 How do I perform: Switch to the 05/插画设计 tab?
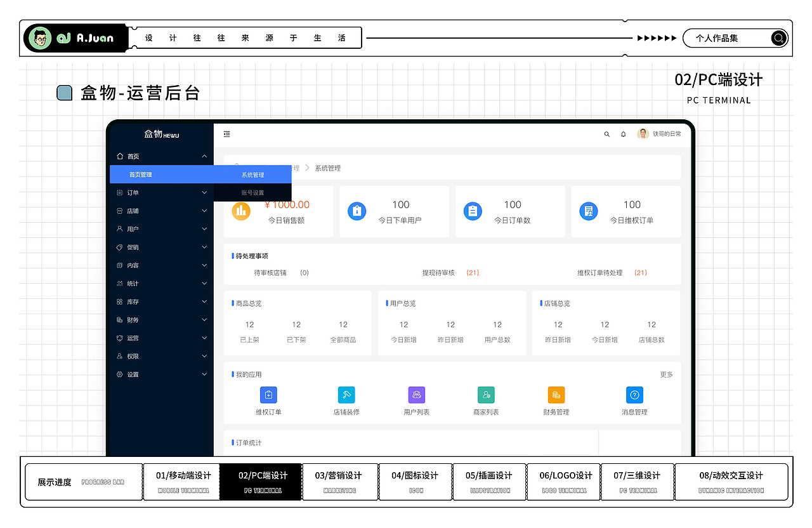pyautogui.click(x=488, y=482)
